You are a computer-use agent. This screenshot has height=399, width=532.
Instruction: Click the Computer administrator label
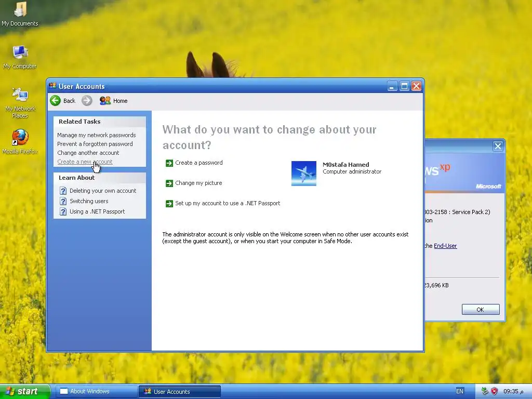click(x=352, y=171)
